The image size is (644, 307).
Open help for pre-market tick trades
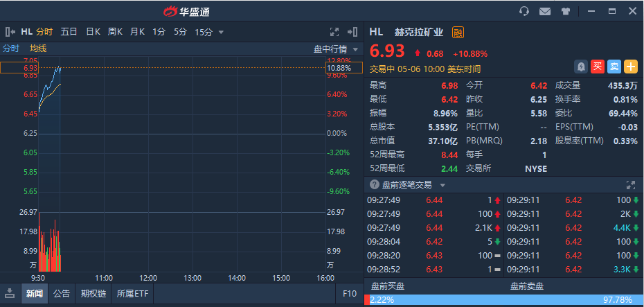tap(374, 185)
